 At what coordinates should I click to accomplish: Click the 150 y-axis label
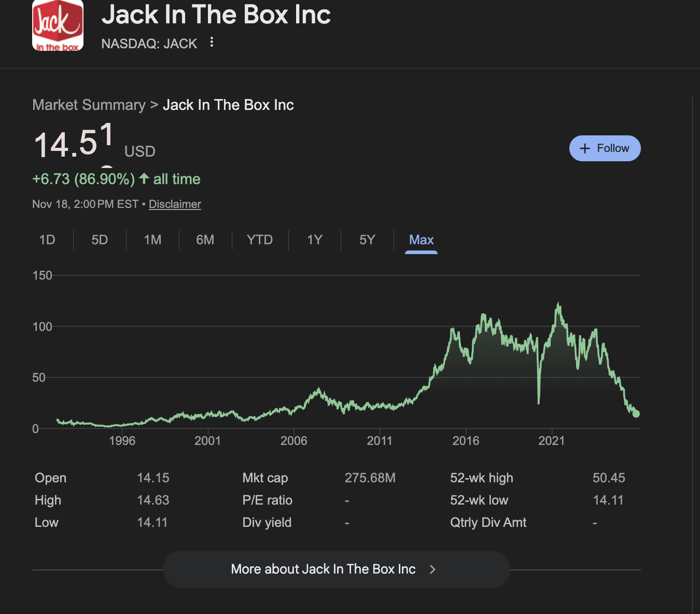click(x=43, y=275)
